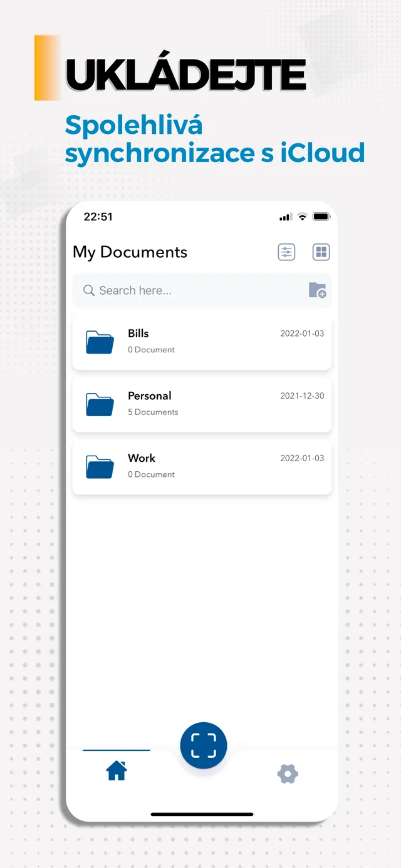The image size is (401, 868).
Task: Tap the search magnifier icon
Action: tap(89, 290)
